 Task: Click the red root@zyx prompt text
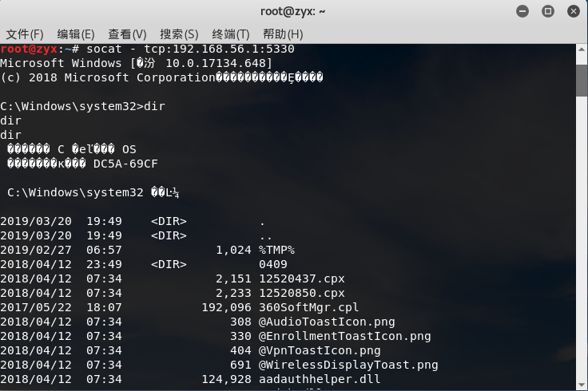point(29,49)
